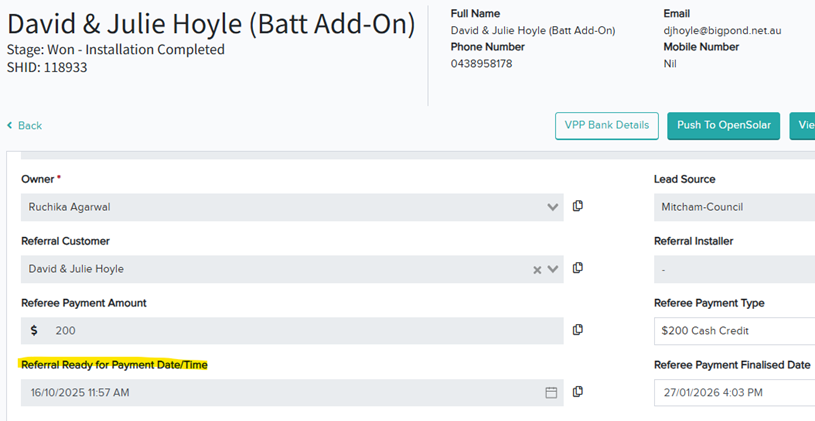
Task: Copy the Owner field value
Action: 578,206
